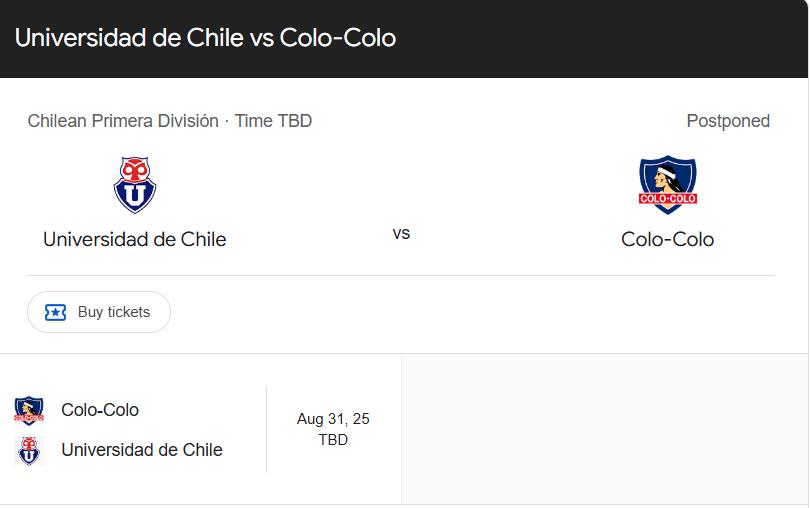The image size is (811, 508).
Task: Open Universidad de Chile team name under crest
Action: [x=134, y=240]
